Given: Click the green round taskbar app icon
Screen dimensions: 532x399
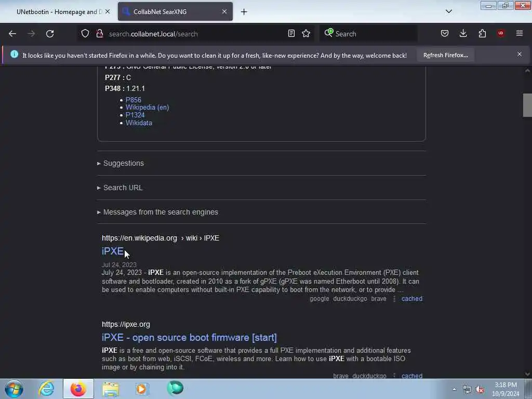Looking at the screenshot, I should (x=175, y=388).
